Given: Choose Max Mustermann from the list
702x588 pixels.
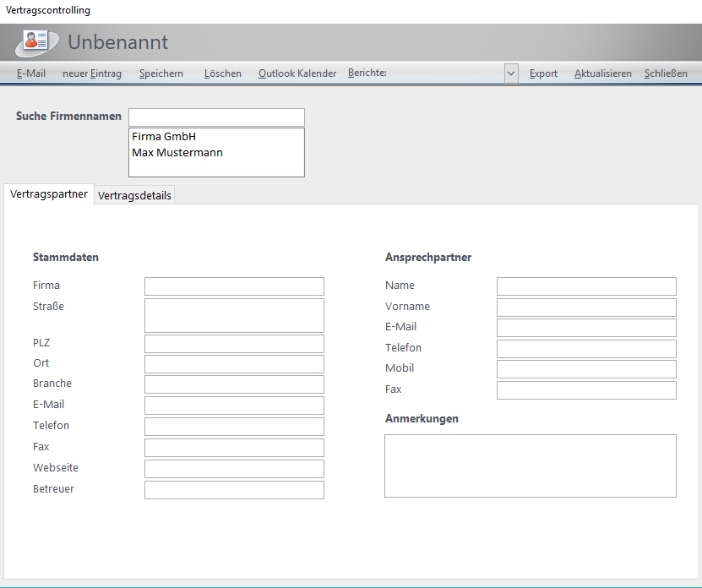Looking at the screenshot, I should 177,153.
